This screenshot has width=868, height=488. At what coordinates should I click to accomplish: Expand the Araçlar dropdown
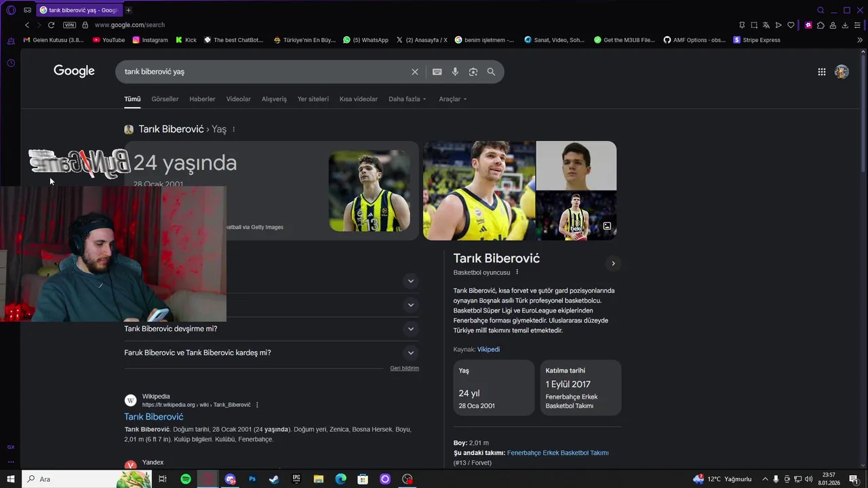tap(453, 99)
